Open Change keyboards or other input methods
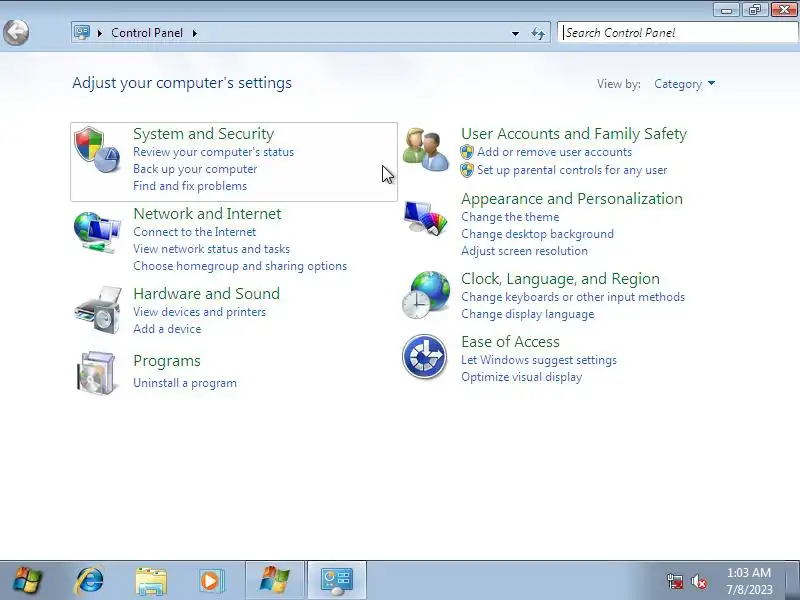Screen dimensions: 800x600 point(573,297)
